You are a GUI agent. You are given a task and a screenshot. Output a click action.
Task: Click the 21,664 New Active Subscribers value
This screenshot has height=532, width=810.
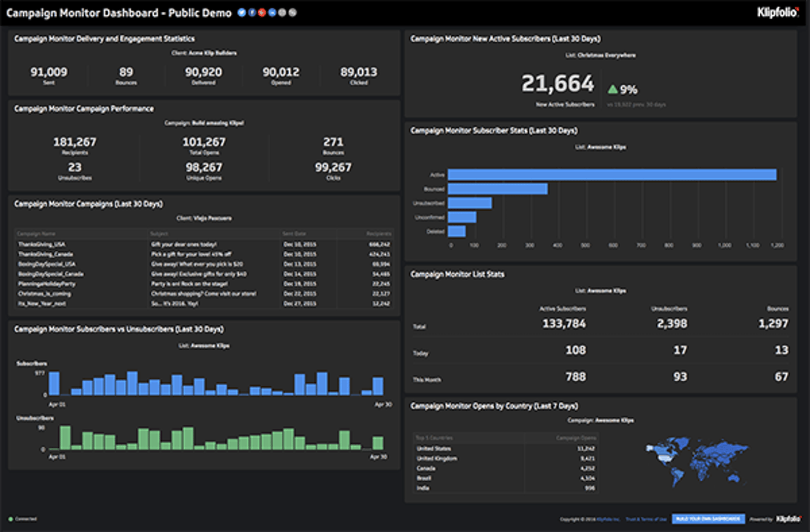[558, 83]
